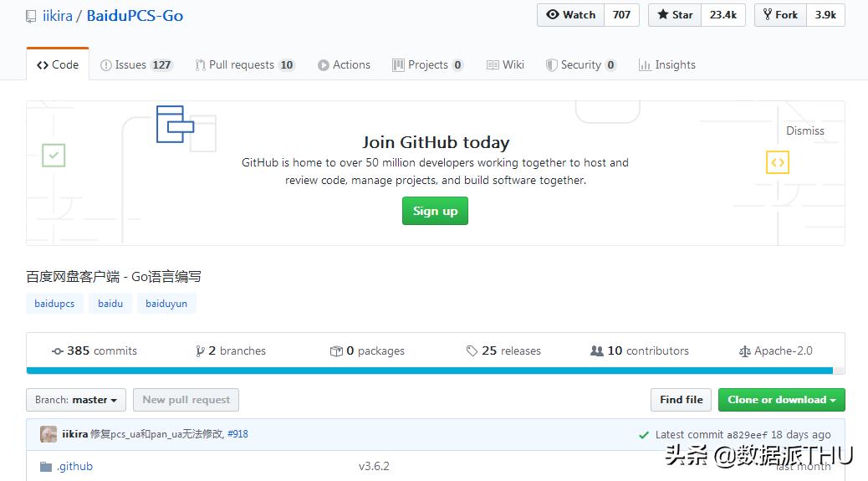
Task: Star the repository
Action: (675, 15)
